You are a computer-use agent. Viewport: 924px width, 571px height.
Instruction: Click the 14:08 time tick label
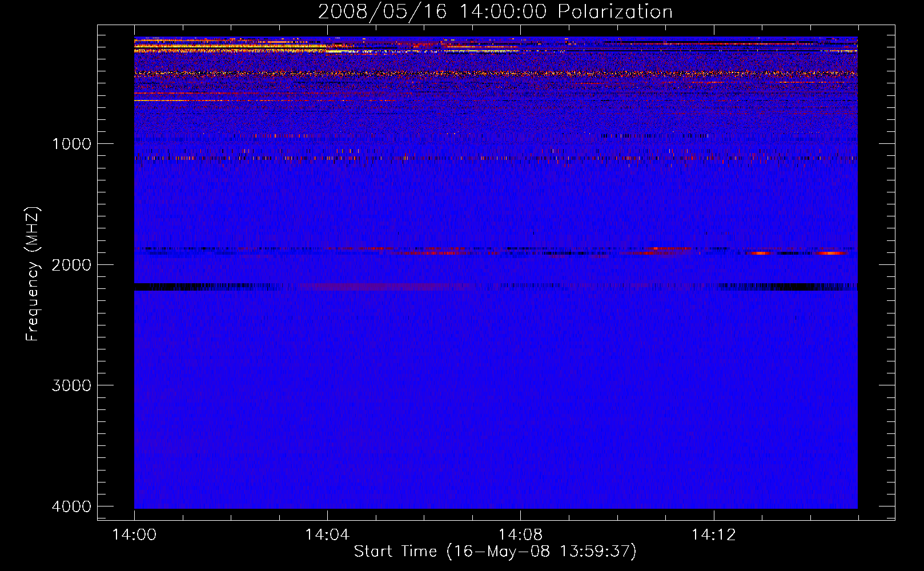(x=520, y=535)
